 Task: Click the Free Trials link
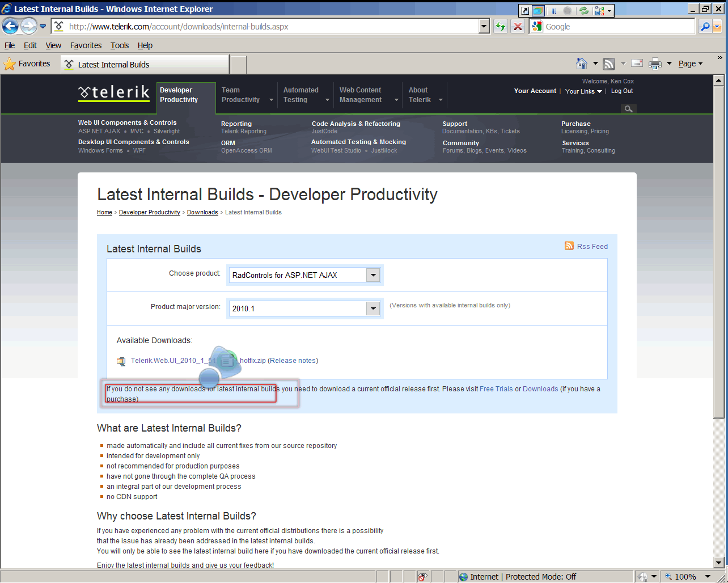pos(496,389)
